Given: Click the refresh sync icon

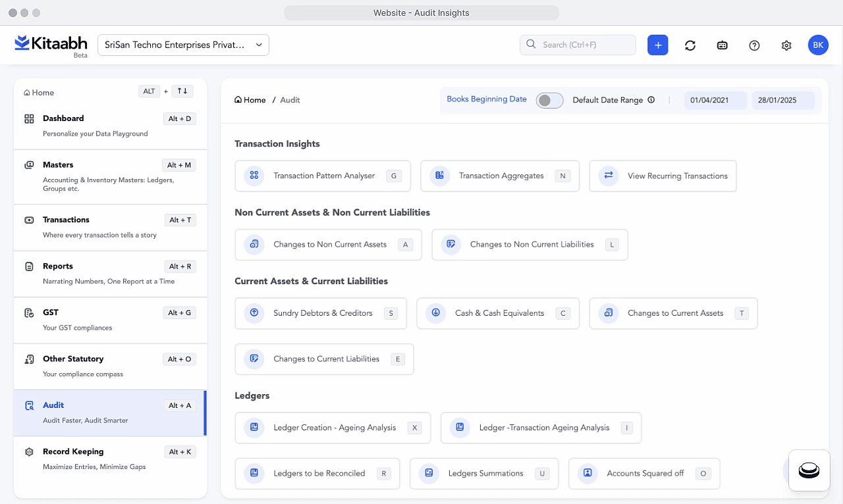Looking at the screenshot, I should click(690, 45).
